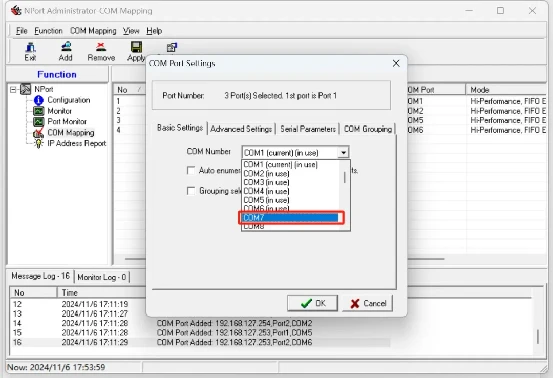This screenshot has height=378, width=554.
Task: Click the Remove toolbar icon
Action: pyautogui.click(x=101, y=52)
